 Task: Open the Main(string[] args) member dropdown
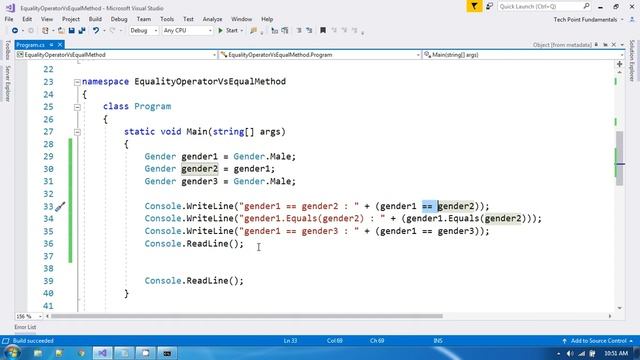[x=523, y=55]
